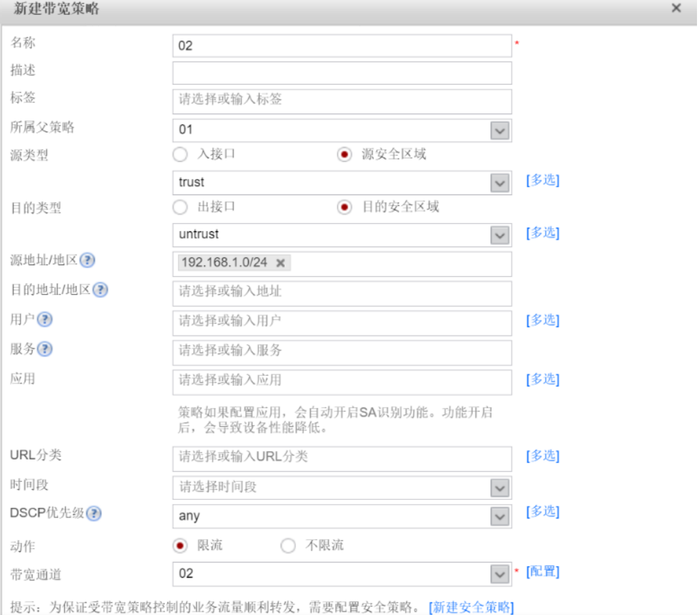The image size is (700, 615).
Task: Click 多选 link beside 用户 field
Action: [542, 320]
